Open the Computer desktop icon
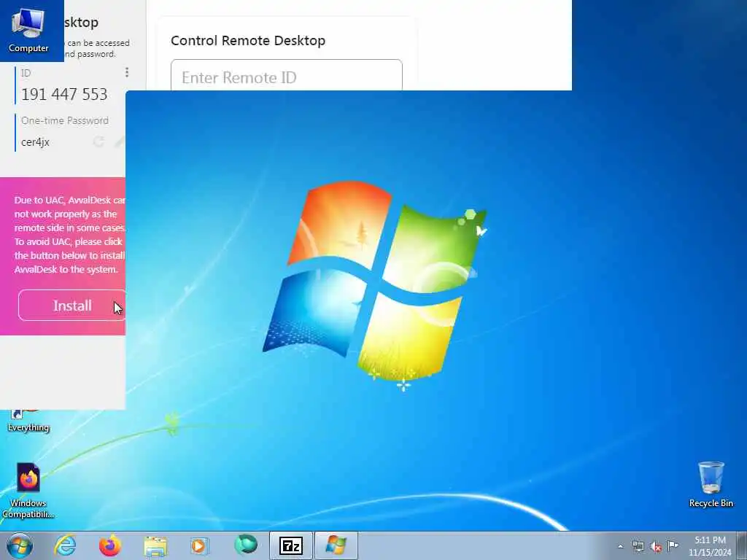 (28, 29)
